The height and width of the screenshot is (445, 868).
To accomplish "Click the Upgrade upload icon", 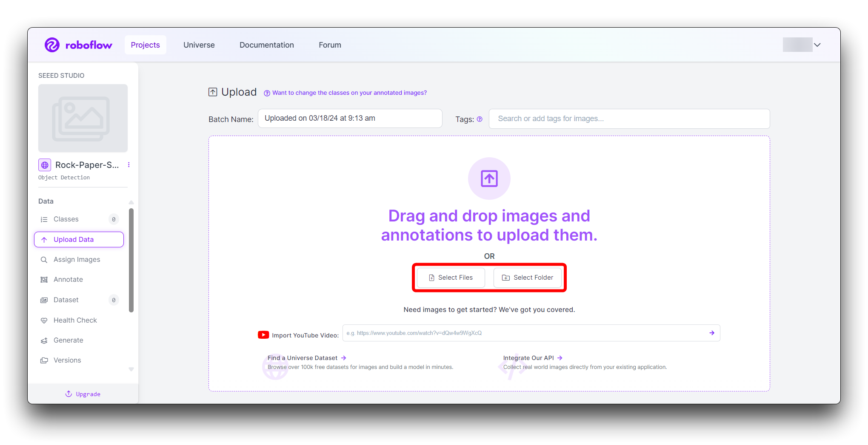I will 69,394.
